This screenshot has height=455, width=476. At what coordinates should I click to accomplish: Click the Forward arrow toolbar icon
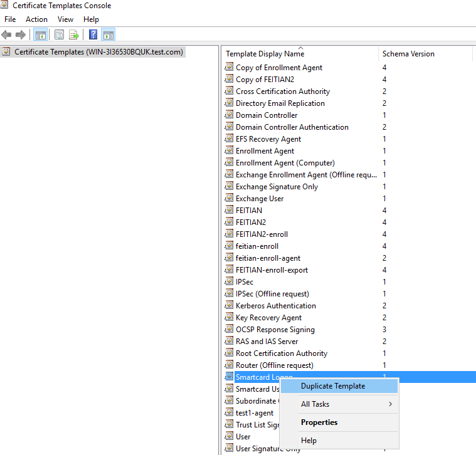click(x=20, y=35)
